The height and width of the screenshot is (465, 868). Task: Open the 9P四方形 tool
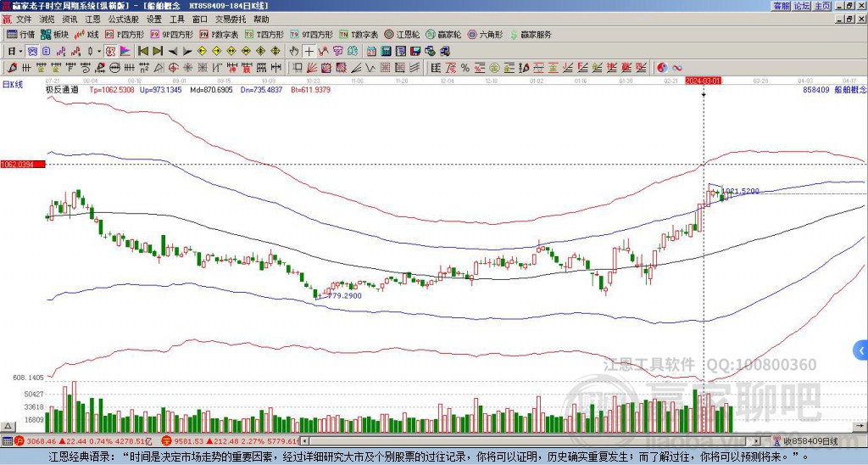[171, 34]
